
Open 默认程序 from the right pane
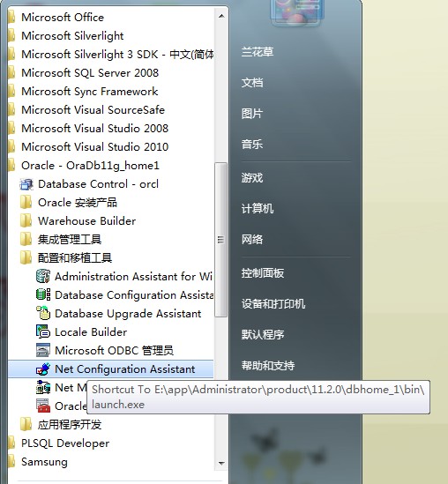pyautogui.click(x=263, y=335)
